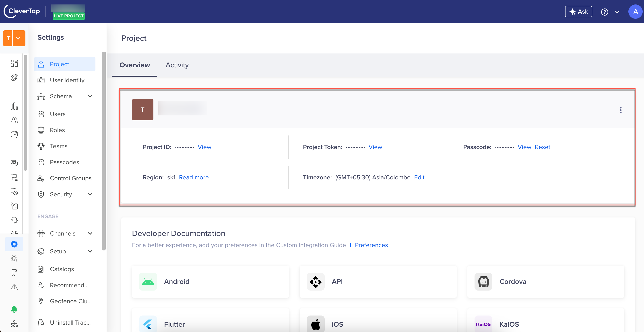Image resolution: width=644 pixels, height=332 pixels.
Task: Expand the Security settings submenu
Action: point(90,194)
